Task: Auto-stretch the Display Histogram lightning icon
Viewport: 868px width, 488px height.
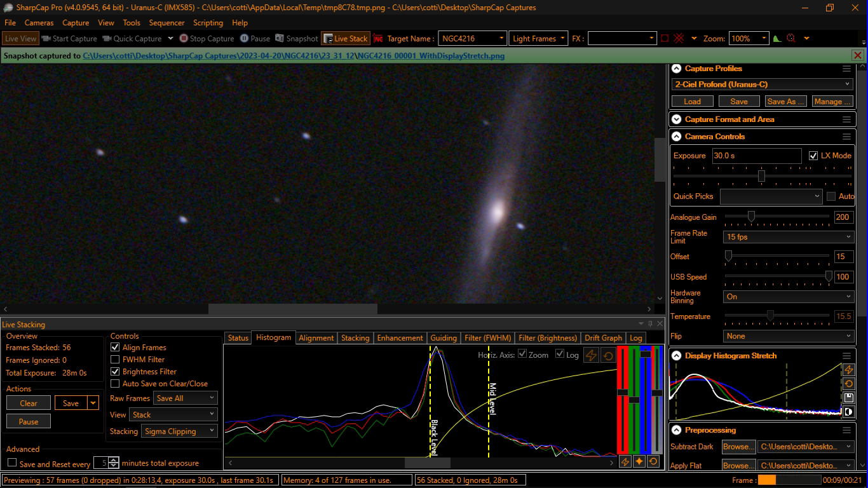Action: (x=848, y=370)
